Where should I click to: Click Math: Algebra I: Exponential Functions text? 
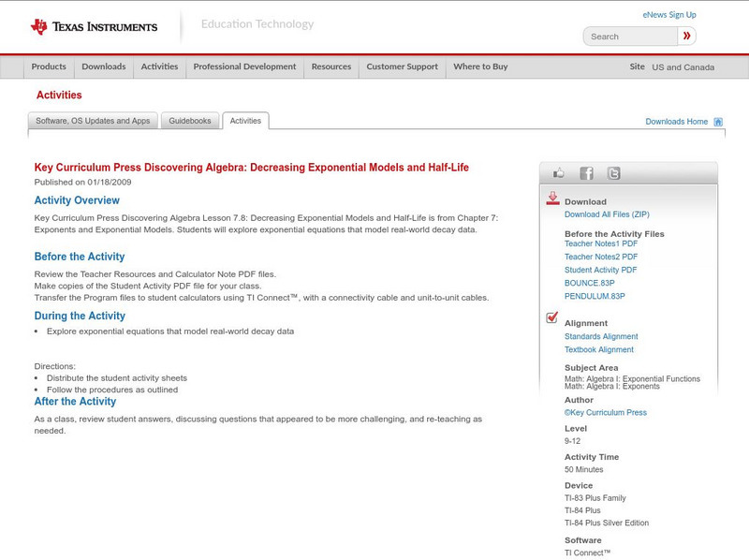click(633, 378)
